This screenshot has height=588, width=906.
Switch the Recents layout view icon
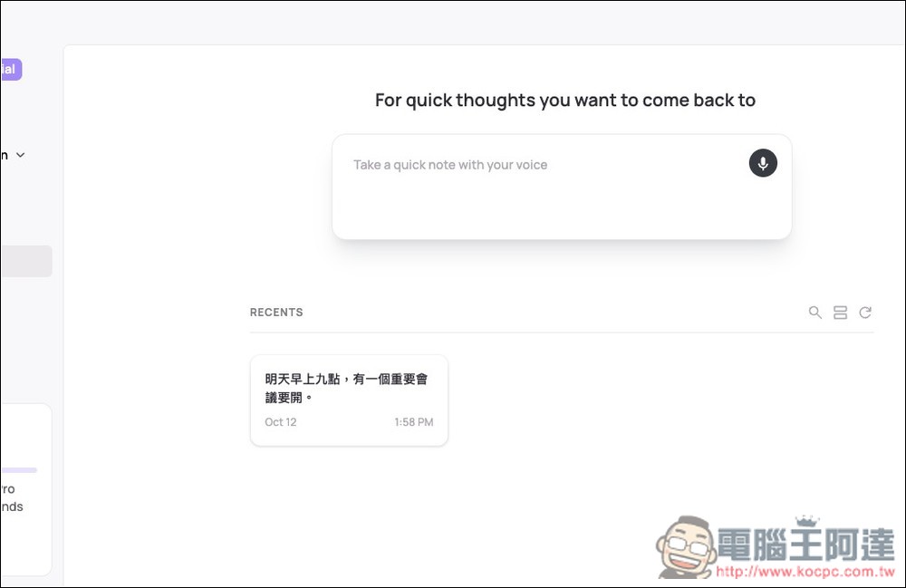[x=840, y=313]
